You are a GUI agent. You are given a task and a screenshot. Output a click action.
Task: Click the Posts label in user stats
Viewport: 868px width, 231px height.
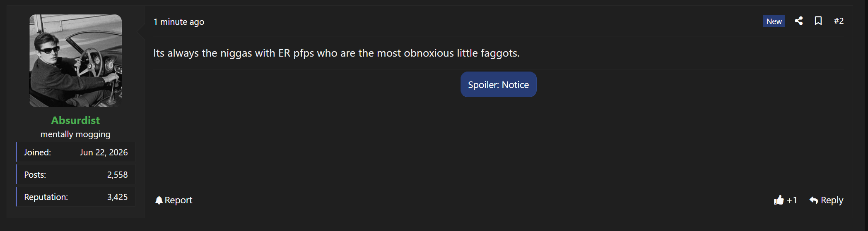pyautogui.click(x=35, y=175)
